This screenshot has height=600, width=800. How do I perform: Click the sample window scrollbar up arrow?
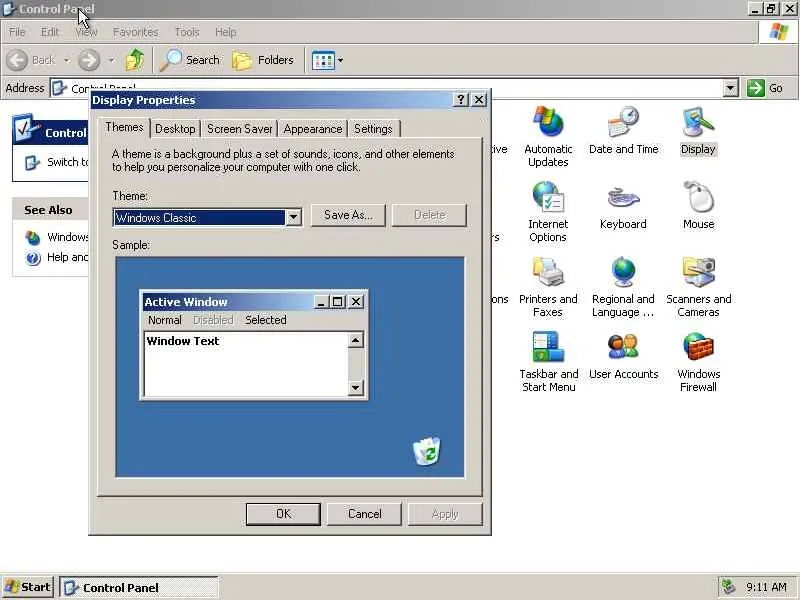coord(356,340)
